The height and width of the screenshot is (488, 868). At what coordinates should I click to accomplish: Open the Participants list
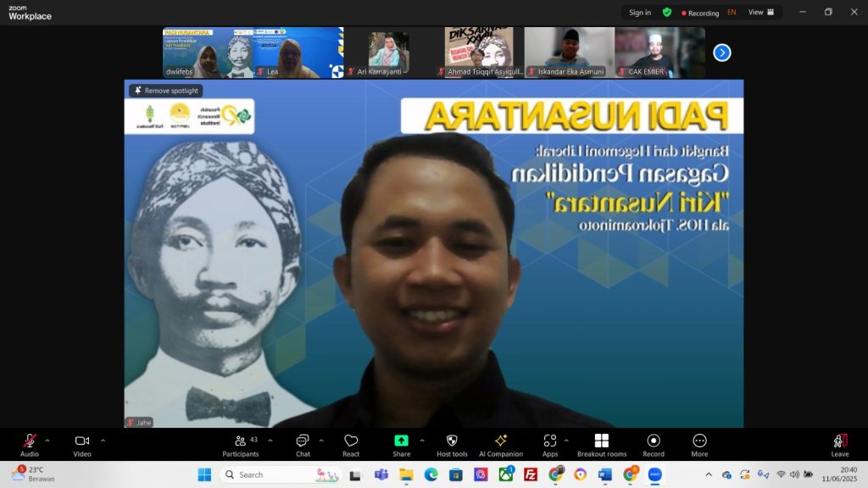tap(241, 445)
